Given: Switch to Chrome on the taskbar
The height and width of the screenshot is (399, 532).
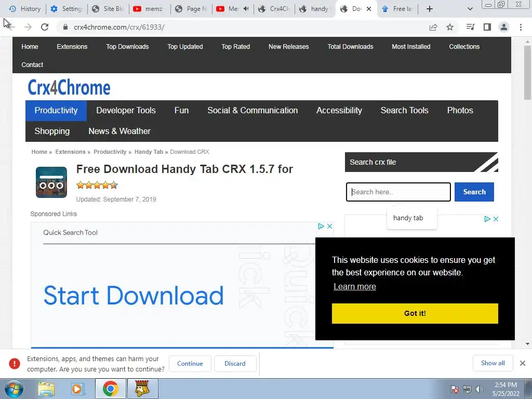Looking at the screenshot, I should coord(110,389).
